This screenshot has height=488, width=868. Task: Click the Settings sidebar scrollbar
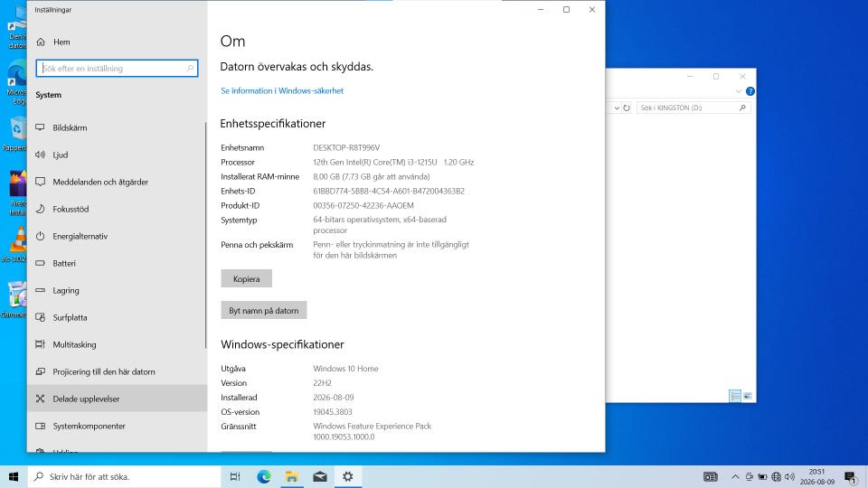[205, 235]
